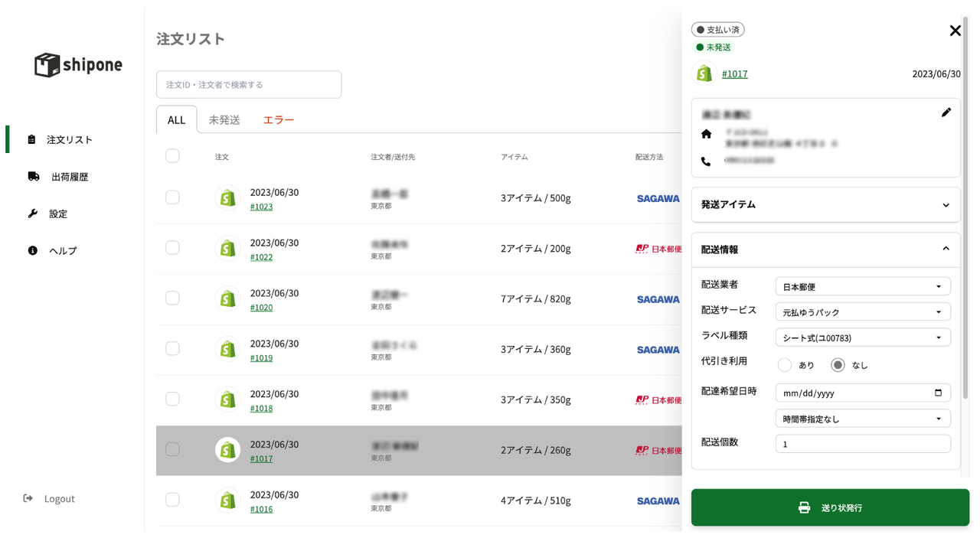Image resolution: width=980 pixels, height=551 pixels.
Task: Switch to the エラー tab
Action: 279,119
